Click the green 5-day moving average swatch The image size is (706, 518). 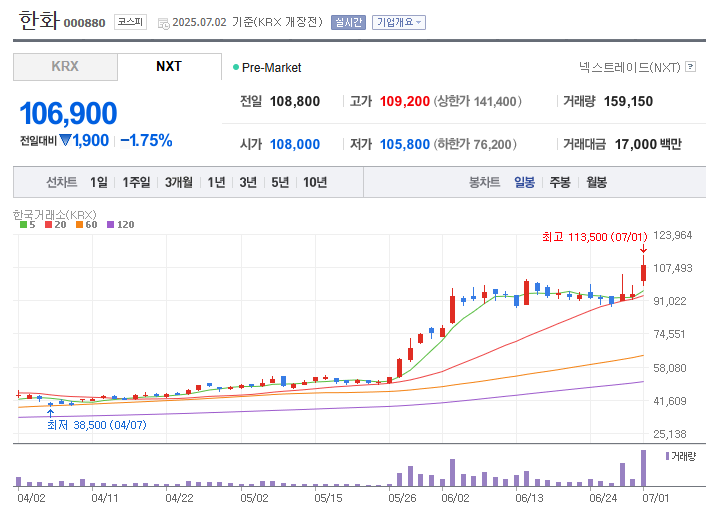[23, 224]
